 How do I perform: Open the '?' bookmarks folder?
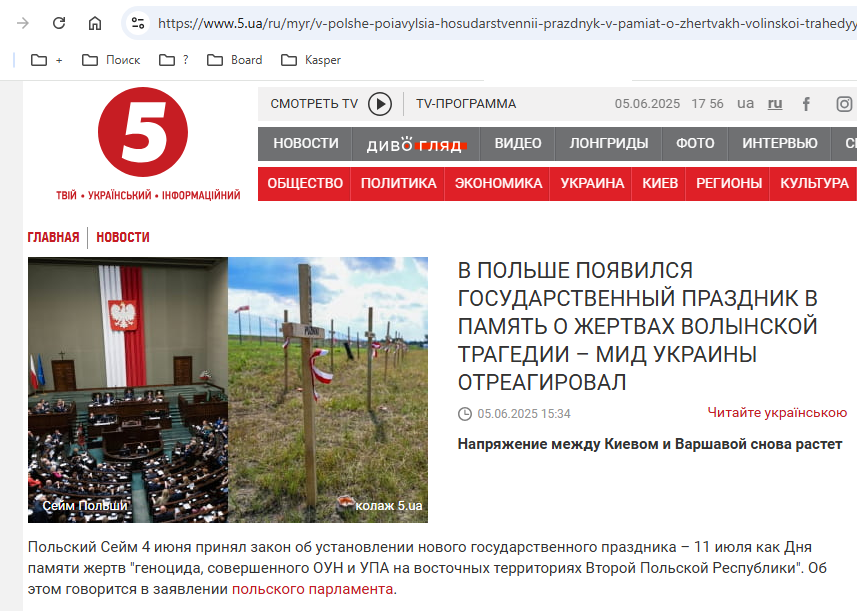174,60
